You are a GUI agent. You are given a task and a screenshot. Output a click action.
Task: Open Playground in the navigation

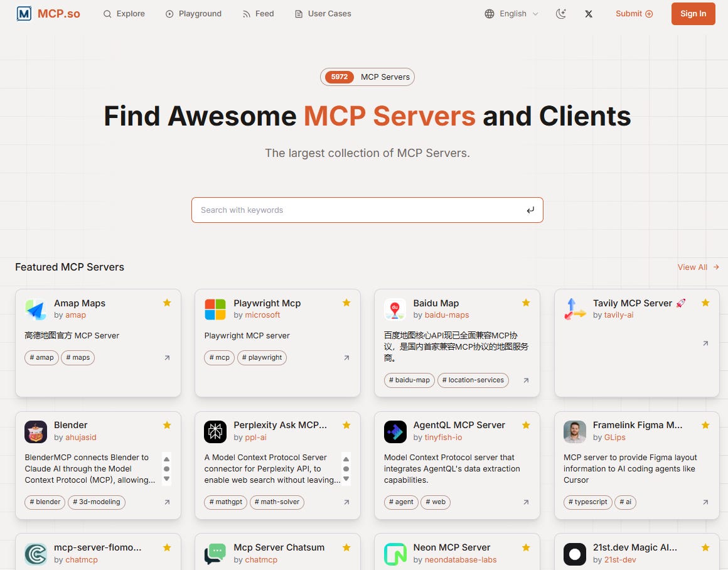[x=193, y=13]
